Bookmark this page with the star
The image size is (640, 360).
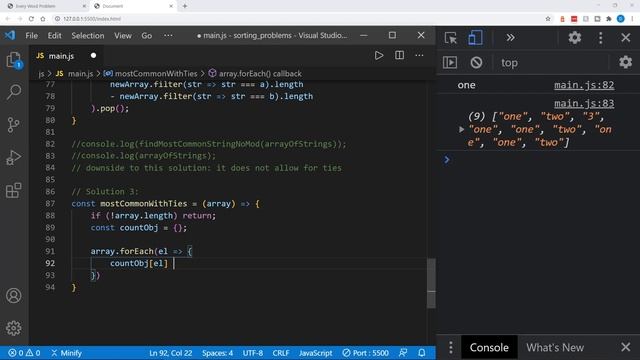[x=548, y=19]
